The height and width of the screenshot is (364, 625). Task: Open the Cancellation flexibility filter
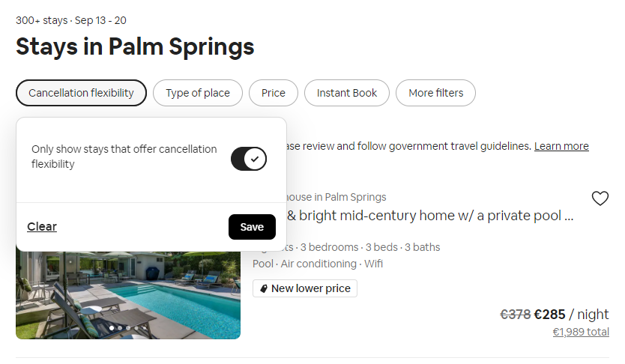(x=81, y=93)
